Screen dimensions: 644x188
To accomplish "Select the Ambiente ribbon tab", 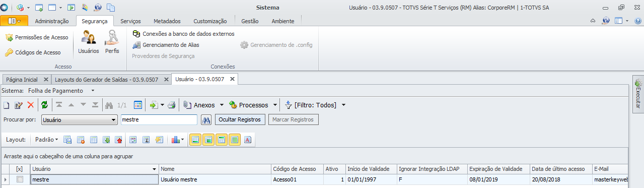I will coord(283,21).
